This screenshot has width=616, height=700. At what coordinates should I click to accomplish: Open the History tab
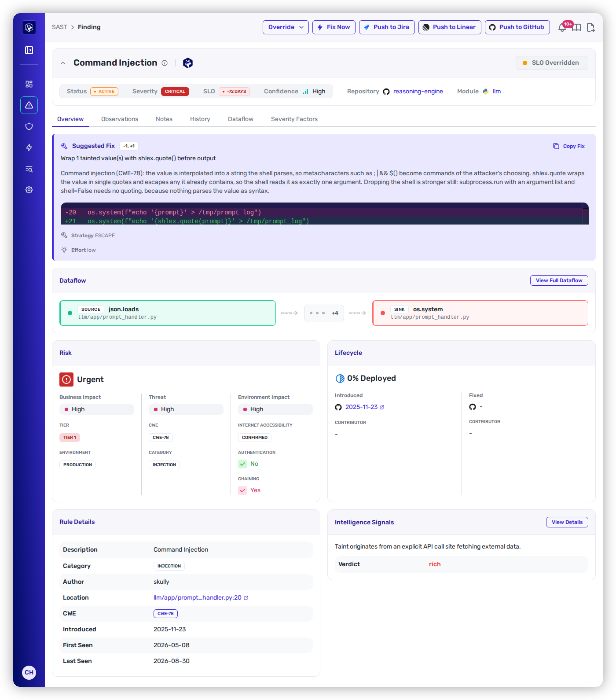(200, 119)
